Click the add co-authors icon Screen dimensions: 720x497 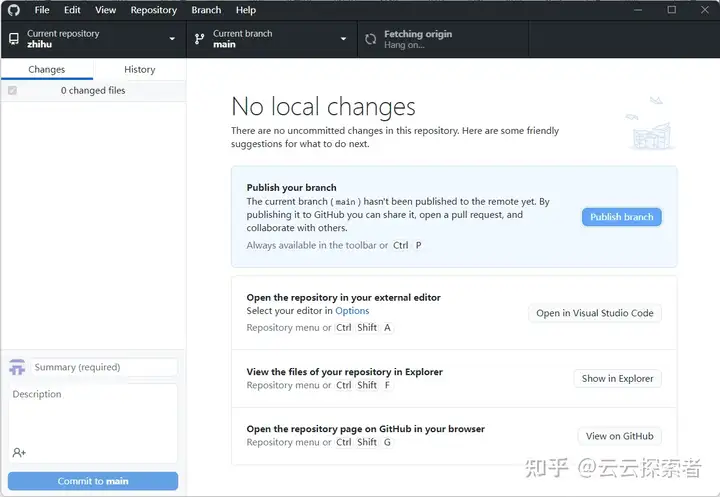click(19, 452)
